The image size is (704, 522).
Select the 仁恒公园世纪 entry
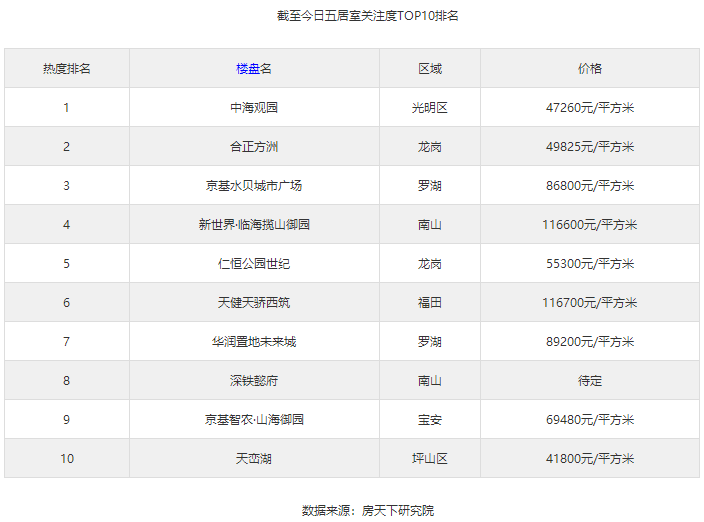tap(254, 263)
